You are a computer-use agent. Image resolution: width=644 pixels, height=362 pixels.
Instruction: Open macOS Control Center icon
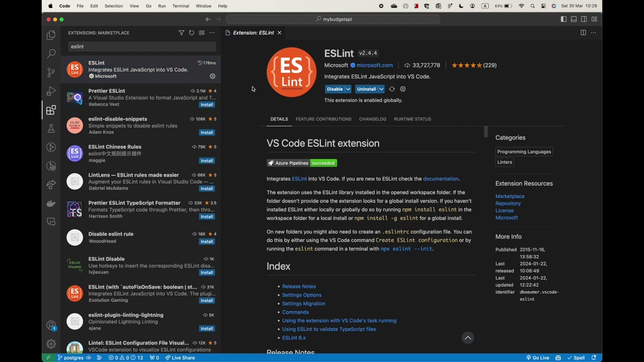543,6
